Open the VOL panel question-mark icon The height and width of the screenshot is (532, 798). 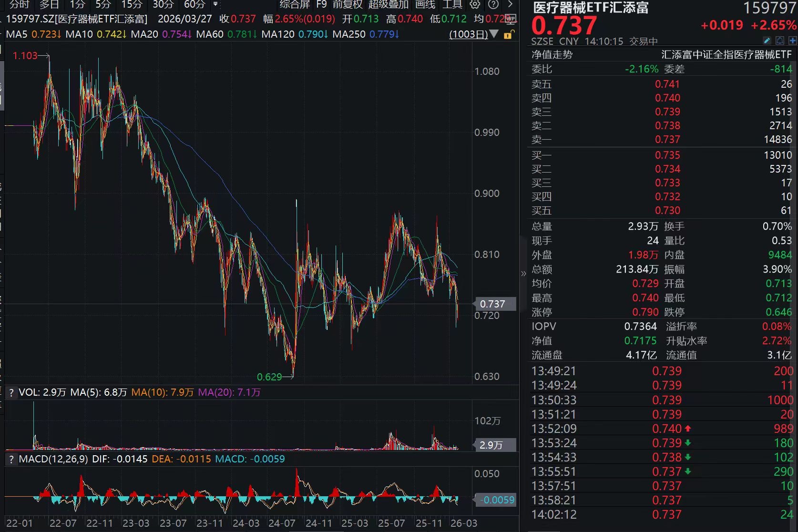click(x=10, y=392)
